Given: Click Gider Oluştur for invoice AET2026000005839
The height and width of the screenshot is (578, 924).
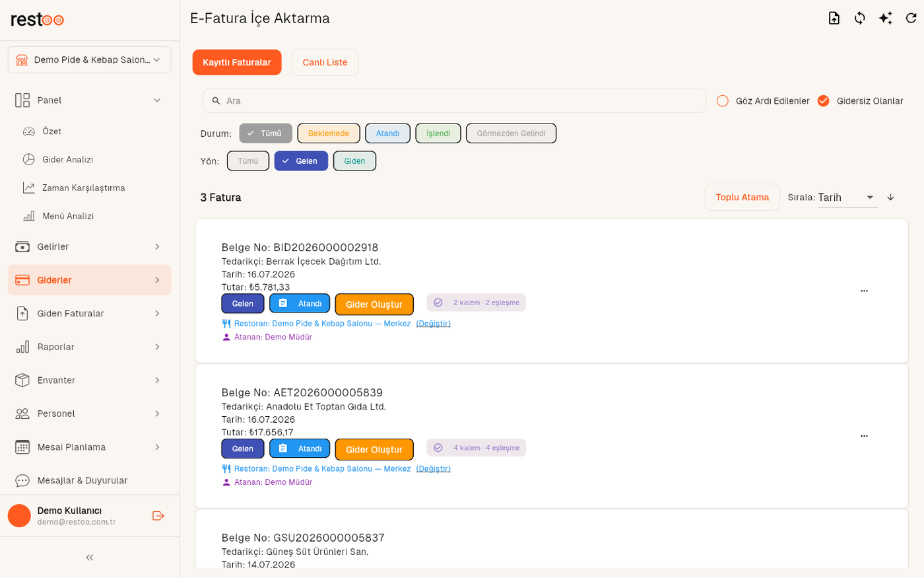Looking at the screenshot, I should (x=374, y=450).
